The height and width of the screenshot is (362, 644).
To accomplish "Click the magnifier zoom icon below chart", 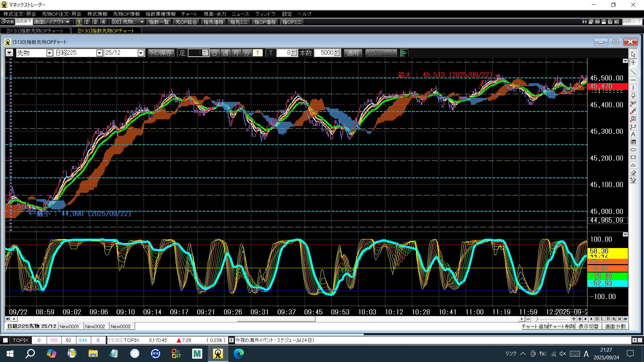I will (614, 319).
